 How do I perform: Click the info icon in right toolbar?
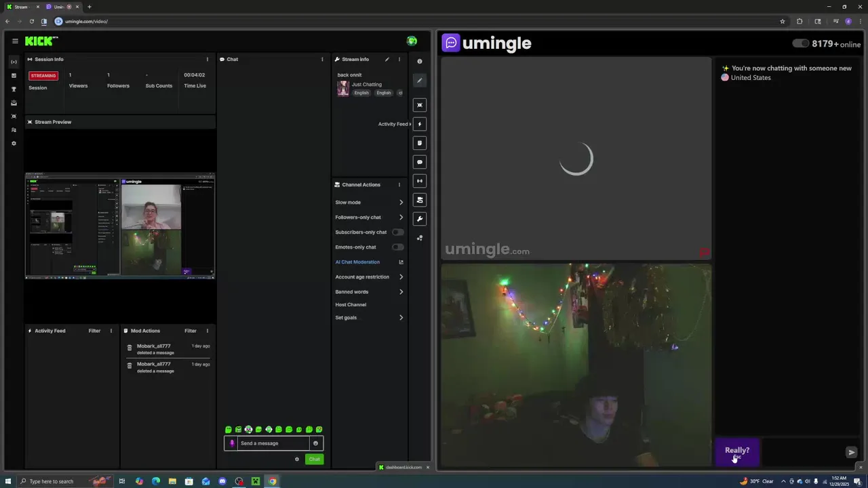pyautogui.click(x=420, y=61)
